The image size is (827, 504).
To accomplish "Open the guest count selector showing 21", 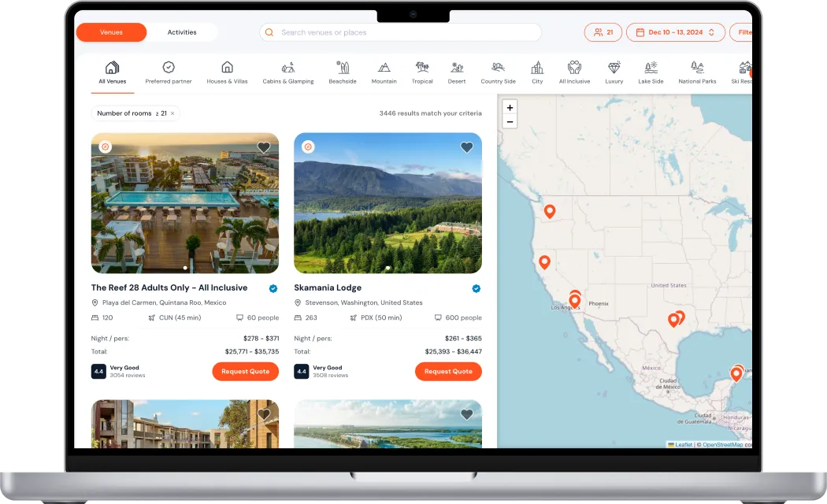I will click(x=603, y=32).
